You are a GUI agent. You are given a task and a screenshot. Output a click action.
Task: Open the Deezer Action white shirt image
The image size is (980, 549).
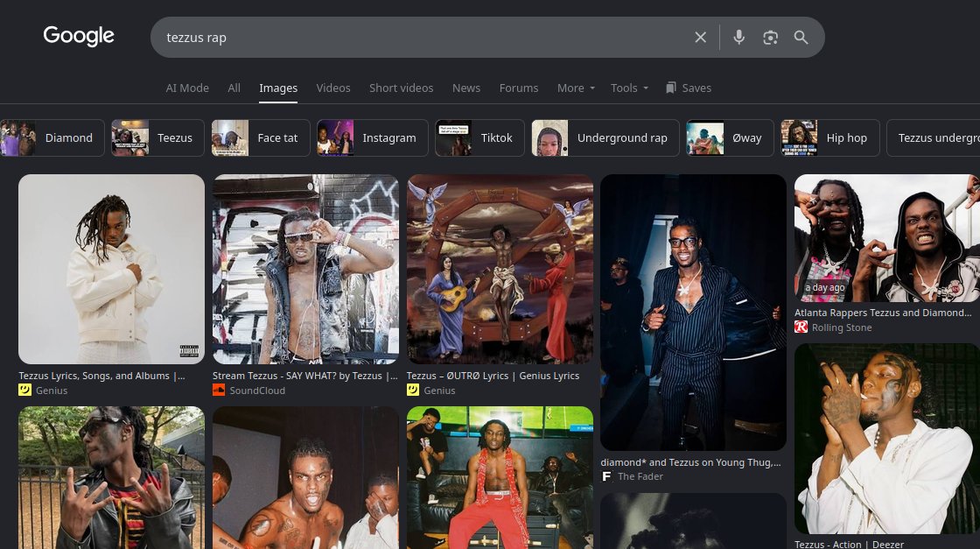tap(887, 439)
